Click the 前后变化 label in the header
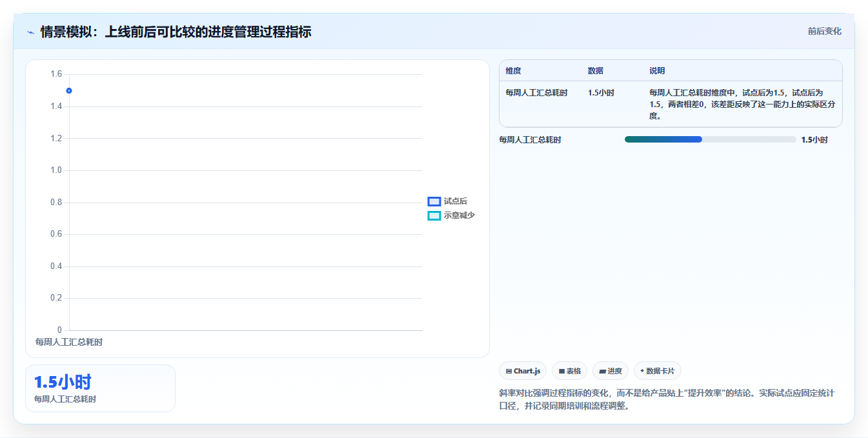Screen dimensions: 868x438 pyautogui.click(x=824, y=31)
